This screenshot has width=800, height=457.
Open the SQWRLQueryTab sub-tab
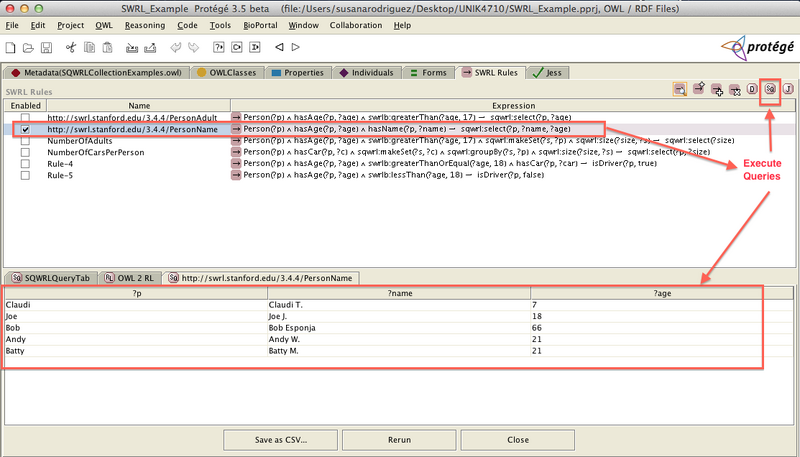point(51,278)
